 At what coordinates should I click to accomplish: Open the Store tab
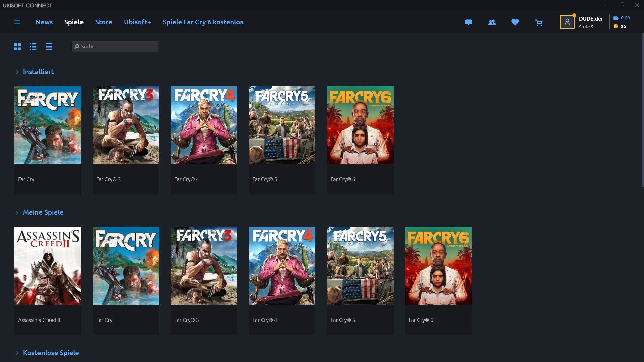pos(104,22)
